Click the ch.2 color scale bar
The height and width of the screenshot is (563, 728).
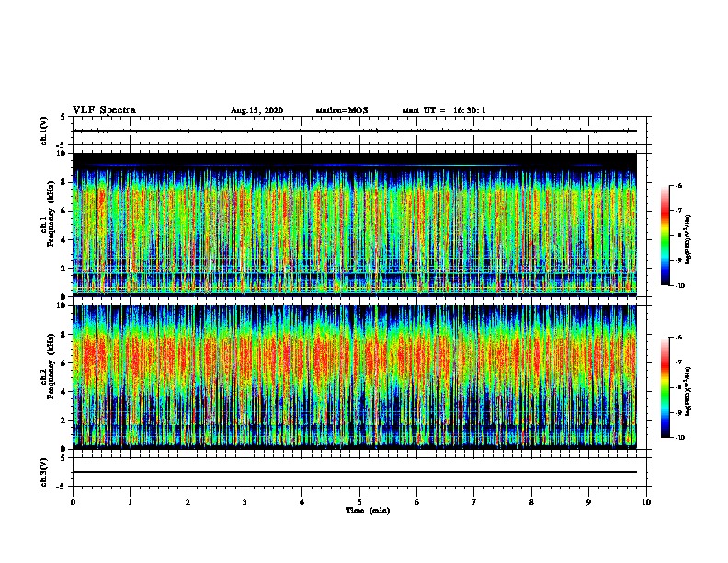pos(665,387)
